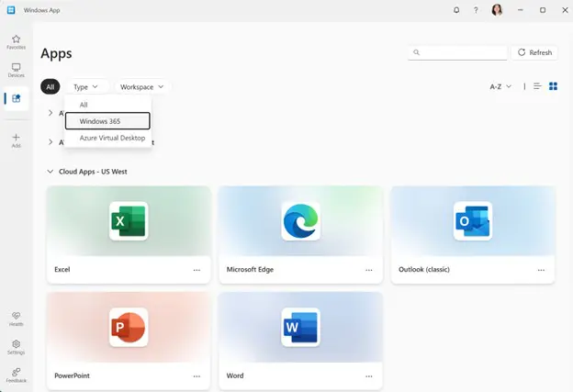This screenshot has height=392, width=573.
Task: Switch to grid view layout
Action: pos(553,86)
